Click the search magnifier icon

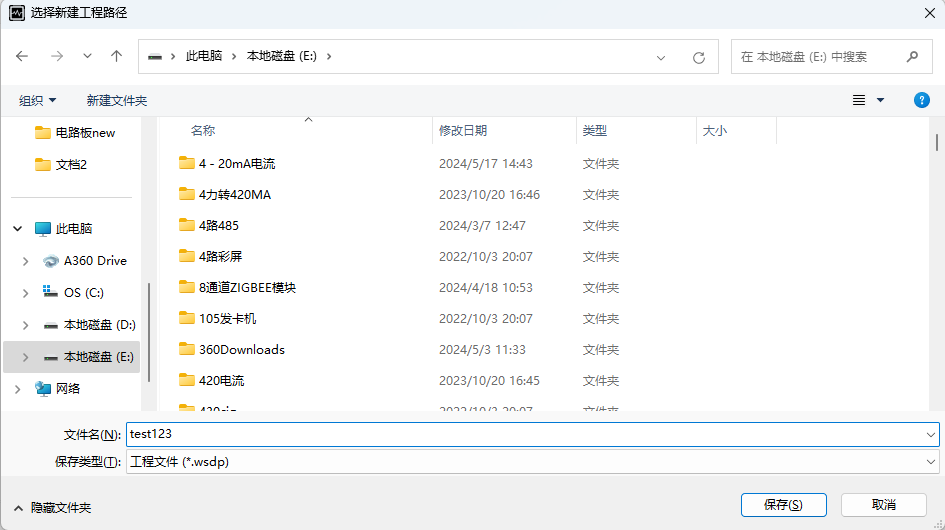[912, 57]
